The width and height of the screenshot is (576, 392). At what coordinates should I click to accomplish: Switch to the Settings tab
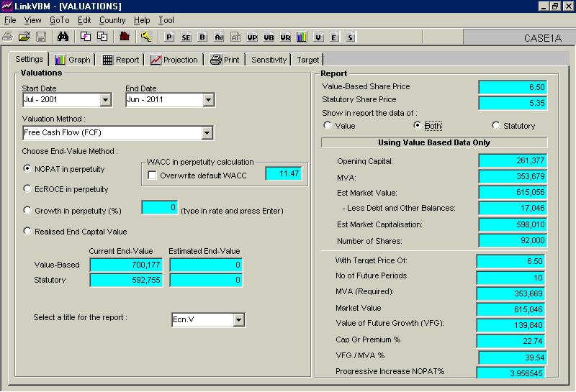coord(29,59)
